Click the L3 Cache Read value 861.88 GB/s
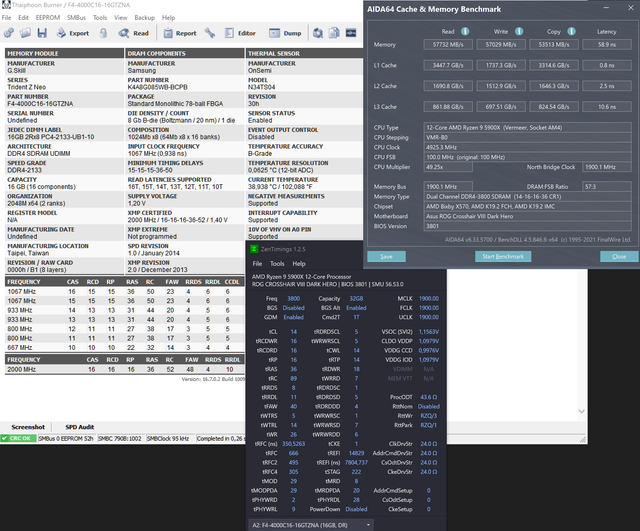This screenshot has height=531, width=640. [x=448, y=107]
